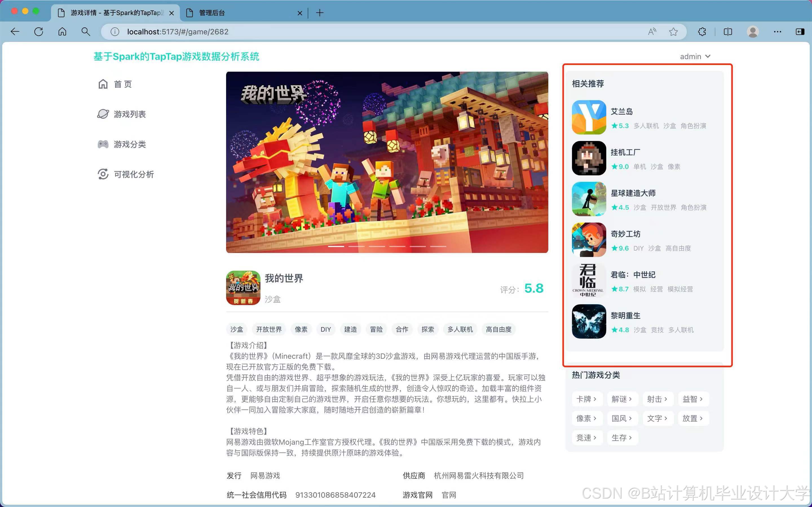Click the 开放世界 tag under game title
Viewport: 812px width, 507px height.
pyautogui.click(x=269, y=329)
